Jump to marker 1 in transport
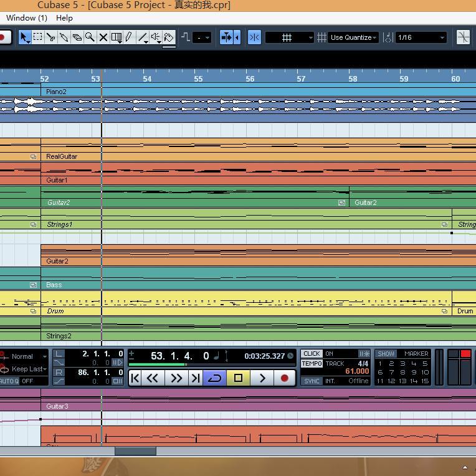Image resolution: width=476 pixels, height=476 pixels. [380, 363]
